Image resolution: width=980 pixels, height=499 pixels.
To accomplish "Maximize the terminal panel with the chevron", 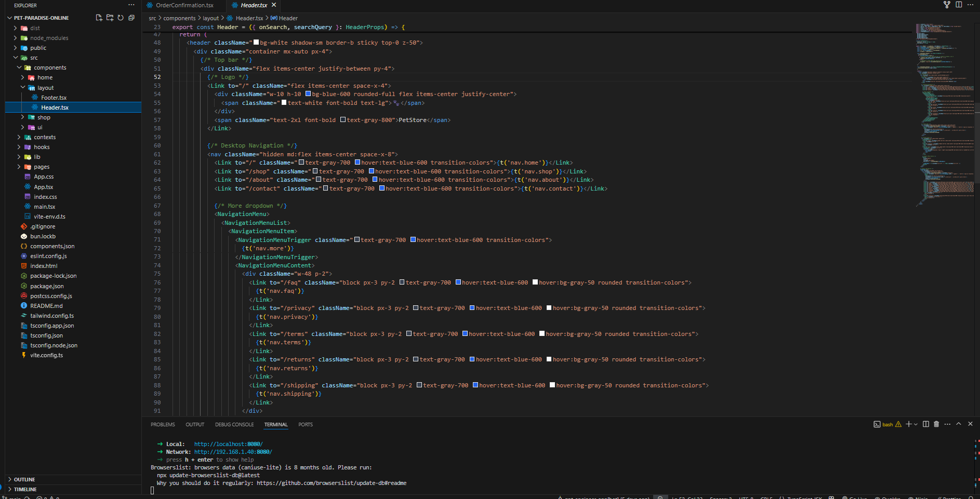I will [x=959, y=424].
